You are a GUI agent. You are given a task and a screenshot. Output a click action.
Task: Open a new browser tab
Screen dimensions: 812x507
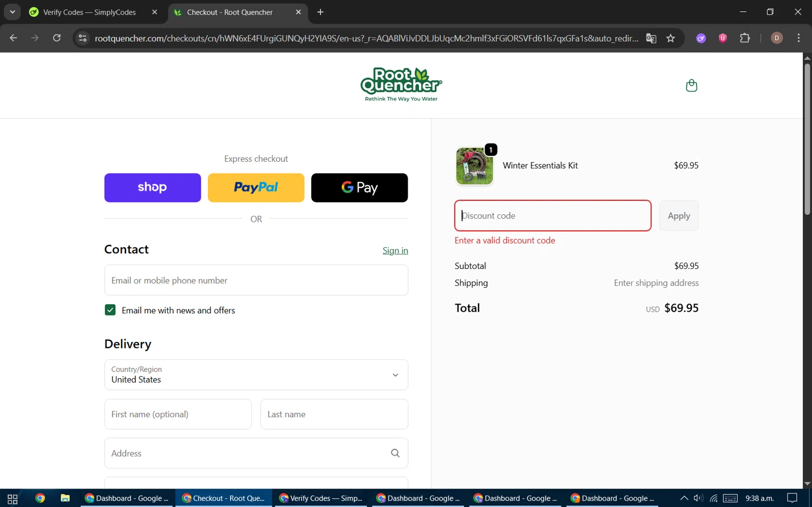coord(320,12)
